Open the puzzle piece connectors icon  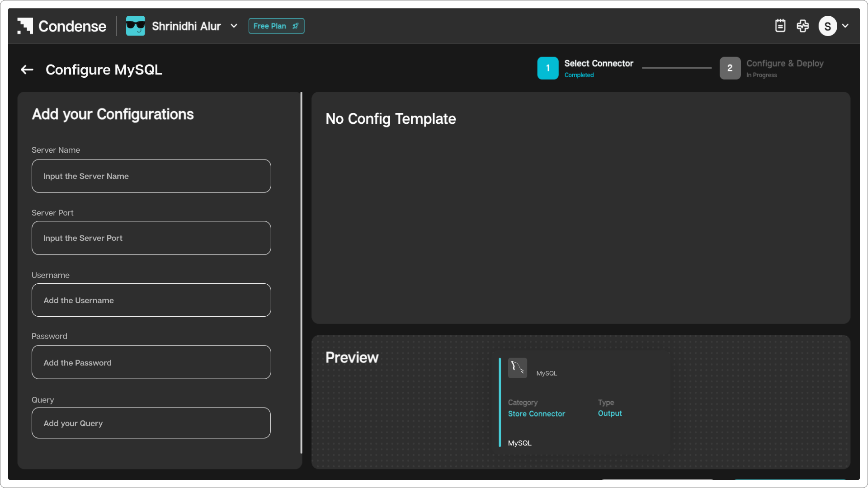click(x=803, y=26)
